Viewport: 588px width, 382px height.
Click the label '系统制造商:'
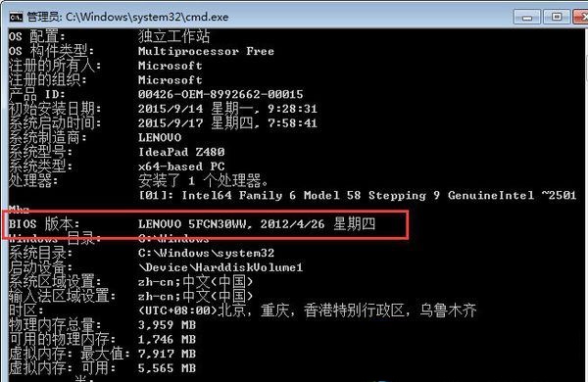tap(48, 137)
